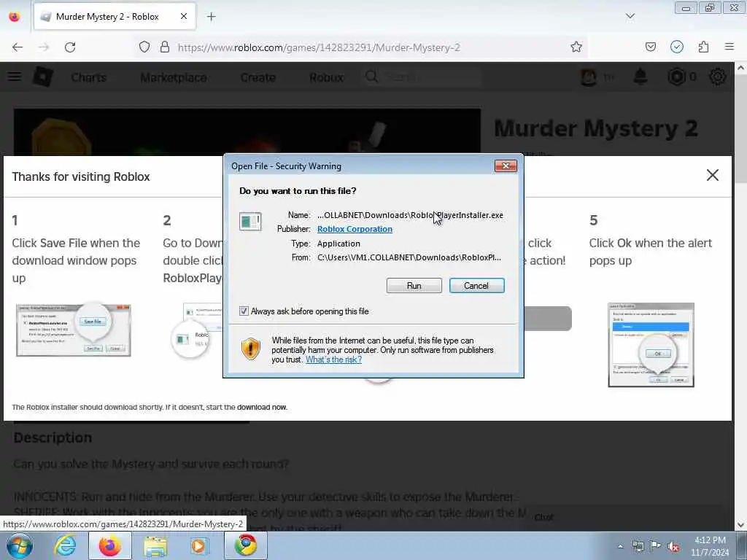Open the Roblox navigation hamburger menu
Viewport: 747px width, 560px height.
click(x=15, y=77)
